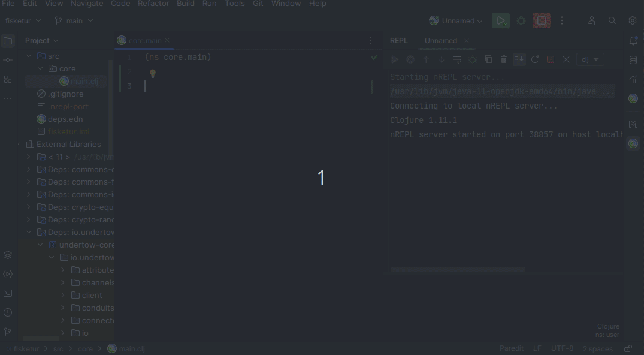Viewport: 644px width, 355px height.
Task: Open the Refactor menu
Action: coord(153,4)
